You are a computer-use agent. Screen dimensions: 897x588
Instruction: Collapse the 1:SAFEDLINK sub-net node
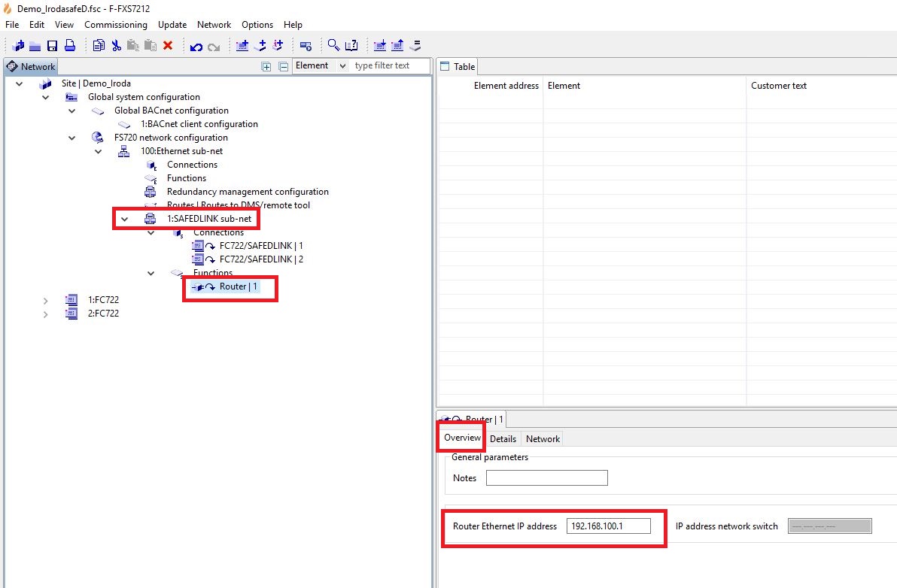coord(125,219)
